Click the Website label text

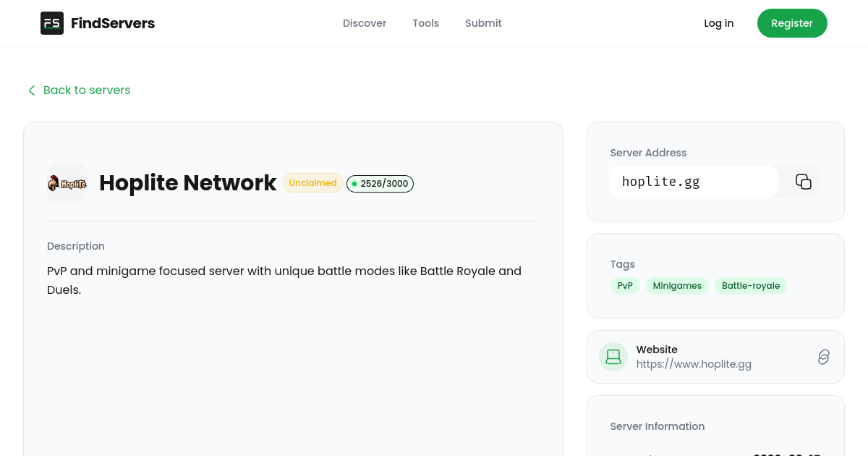(x=657, y=350)
